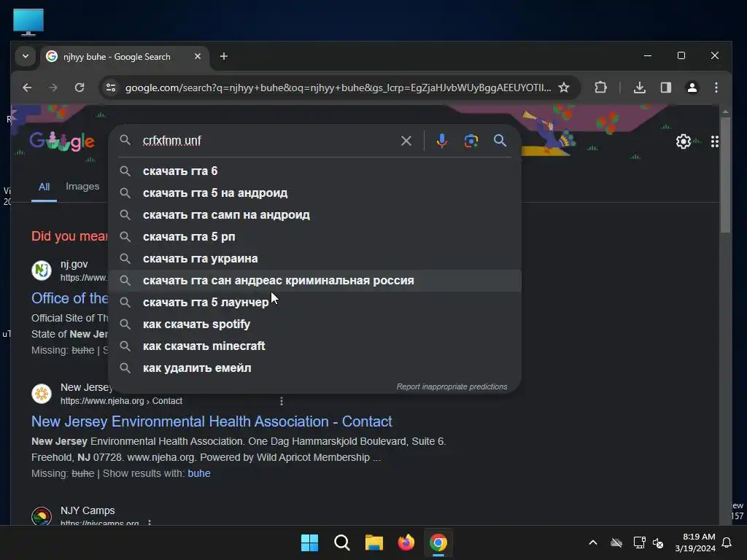The height and width of the screenshot is (560, 747).
Task: Open Windows taskbar search
Action: point(342,542)
